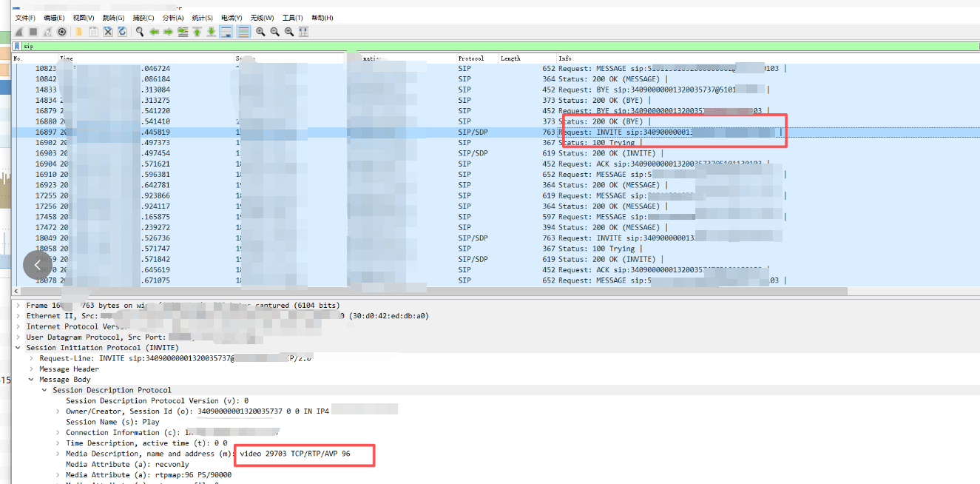The image size is (980, 484).
Task: Expand the Message Header node
Action: coord(31,369)
